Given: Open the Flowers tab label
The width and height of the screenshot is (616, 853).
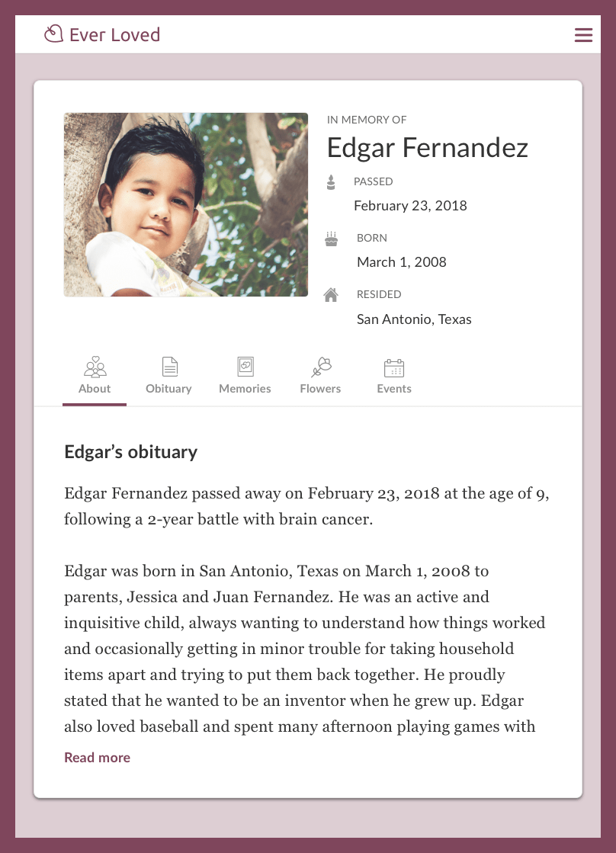Looking at the screenshot, I should (320, 389).
